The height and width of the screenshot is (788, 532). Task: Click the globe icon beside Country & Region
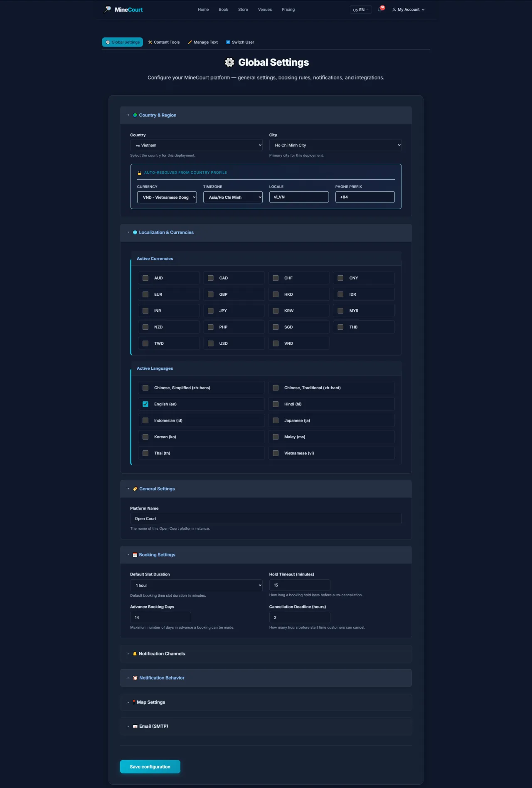[x=135, y=115]
